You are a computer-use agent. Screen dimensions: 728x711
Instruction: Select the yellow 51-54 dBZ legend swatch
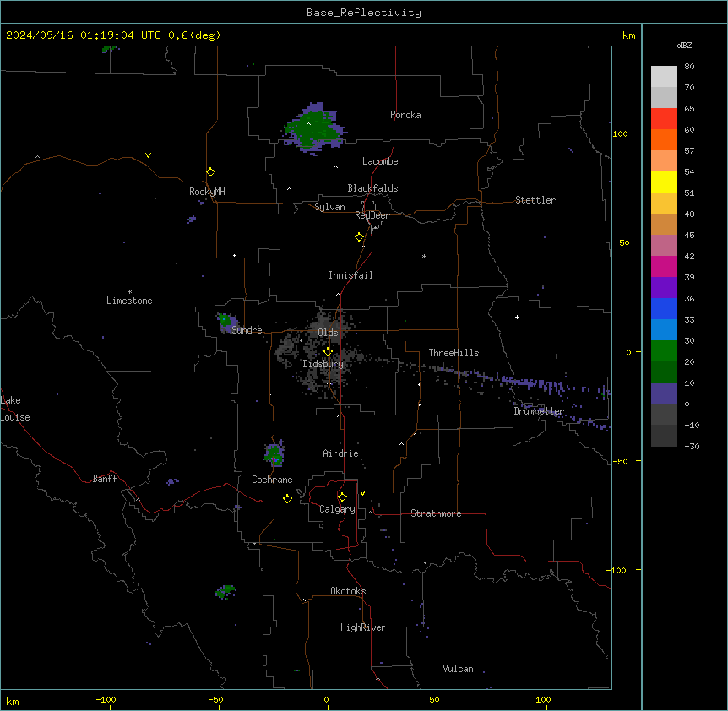(x=664, y=182)
